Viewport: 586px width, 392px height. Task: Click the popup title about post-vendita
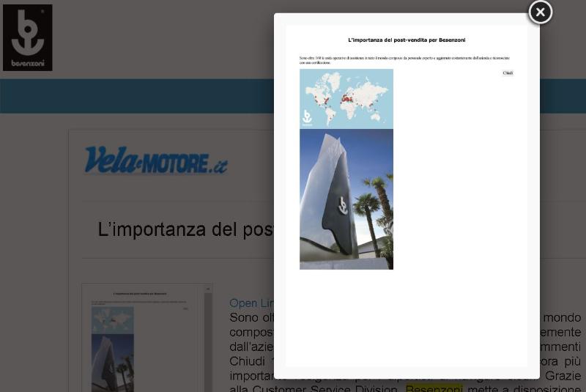407,40
